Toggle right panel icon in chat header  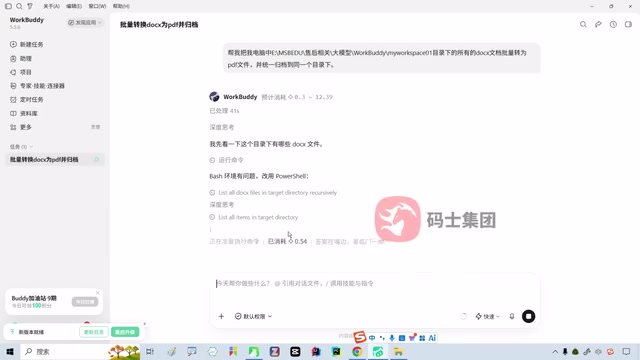[x=628, y=24]
